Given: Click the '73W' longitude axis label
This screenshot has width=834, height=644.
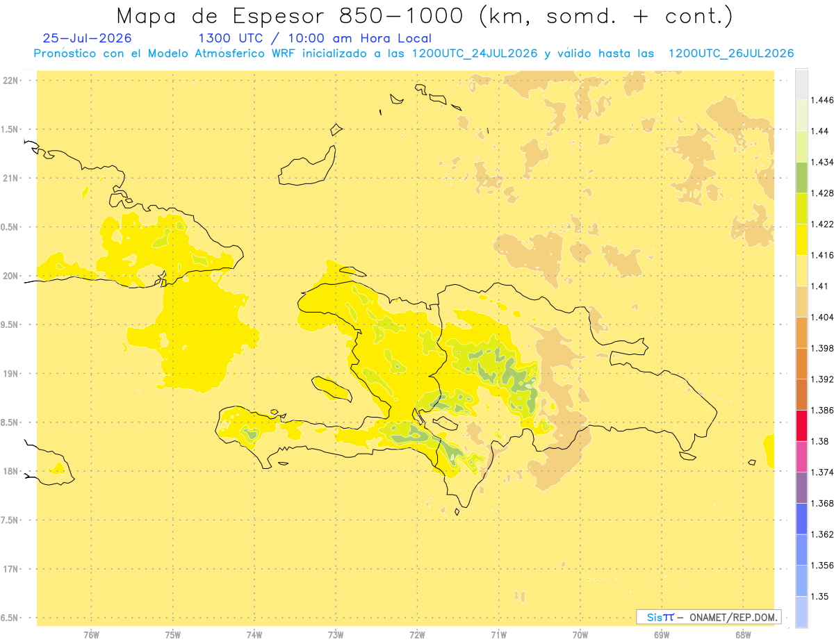Looking at the screenshot, I should pyautogui.click(x=336, y=635).
